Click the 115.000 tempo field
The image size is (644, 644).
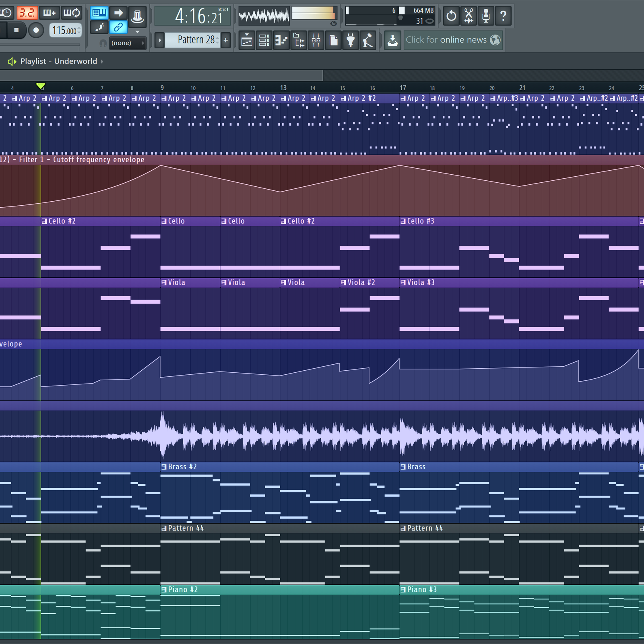[65, 30]
